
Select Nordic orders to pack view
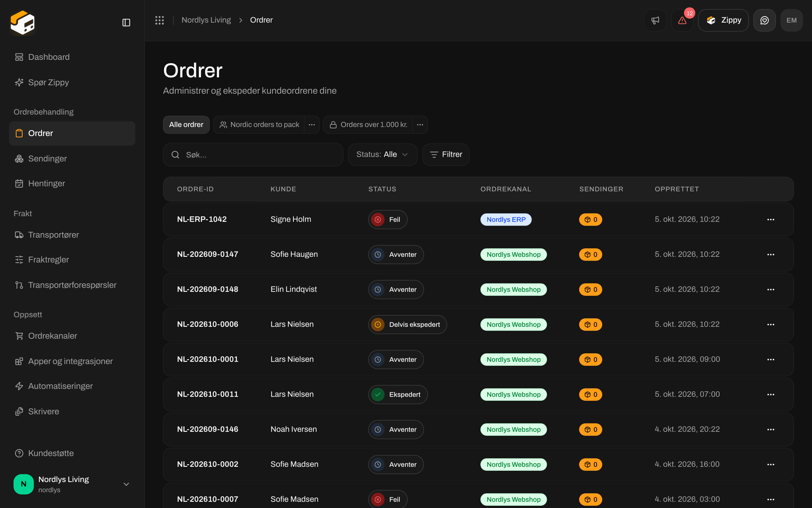259,125
